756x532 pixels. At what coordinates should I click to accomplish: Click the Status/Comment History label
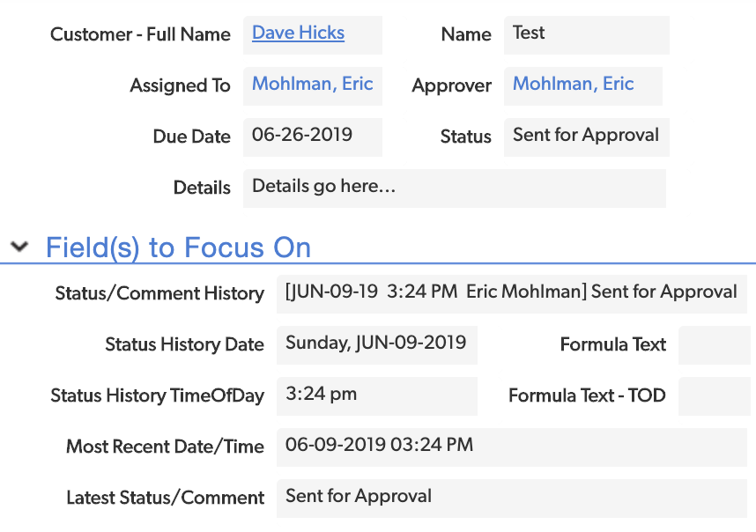[x=159, y=293]
